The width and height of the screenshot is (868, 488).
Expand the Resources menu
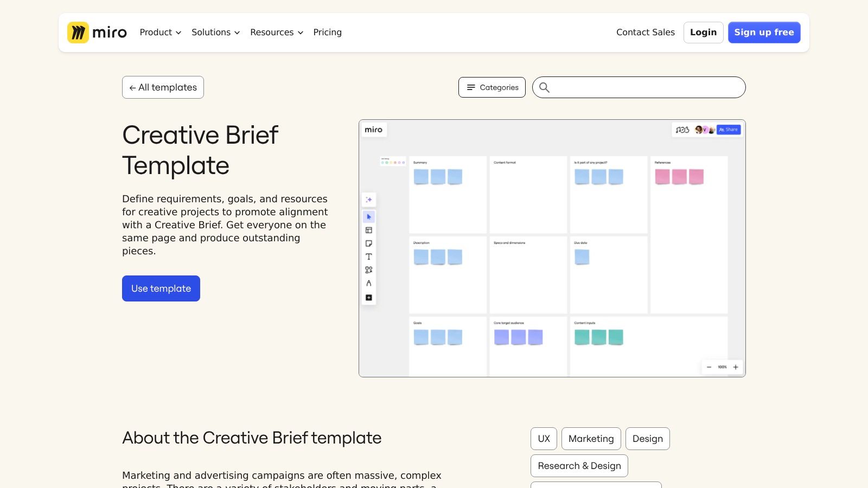click(x=277, y=33)
